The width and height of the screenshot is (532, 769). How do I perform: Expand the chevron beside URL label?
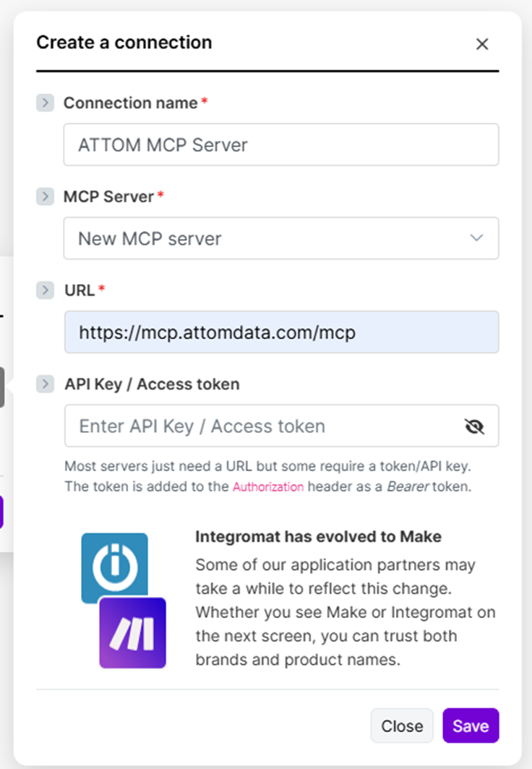[45, 291]
